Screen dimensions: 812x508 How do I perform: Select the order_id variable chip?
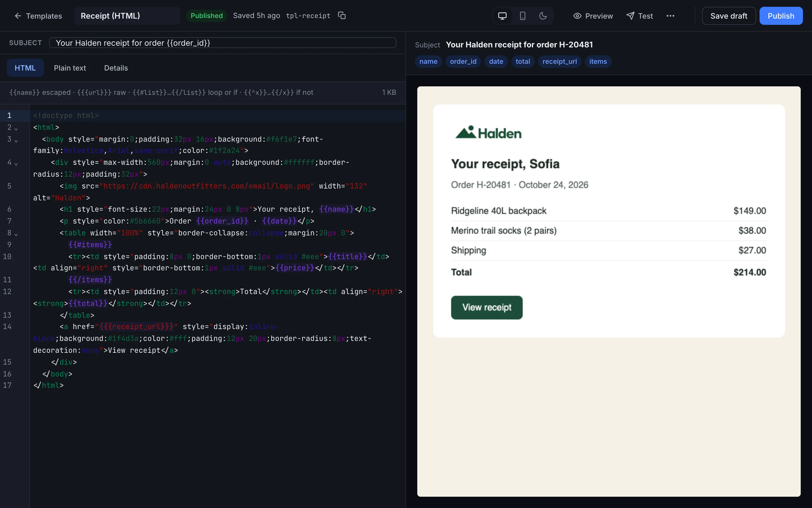463,62
